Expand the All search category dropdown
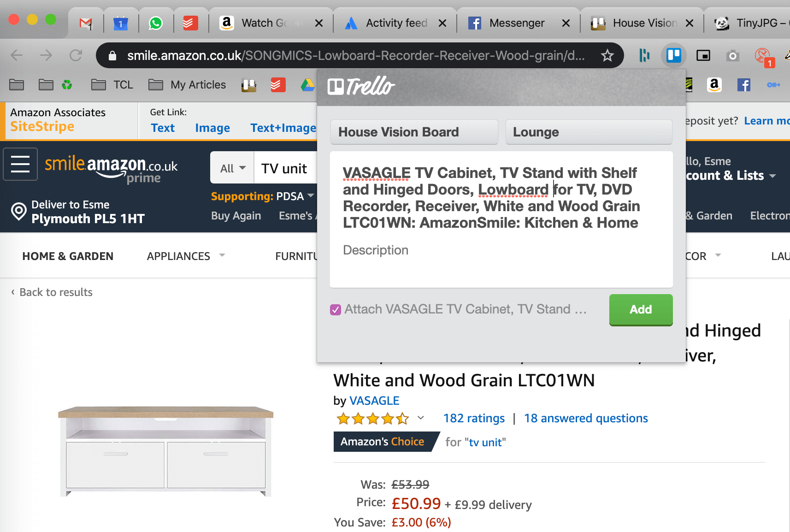790x532 pixels. click(232, 168)
